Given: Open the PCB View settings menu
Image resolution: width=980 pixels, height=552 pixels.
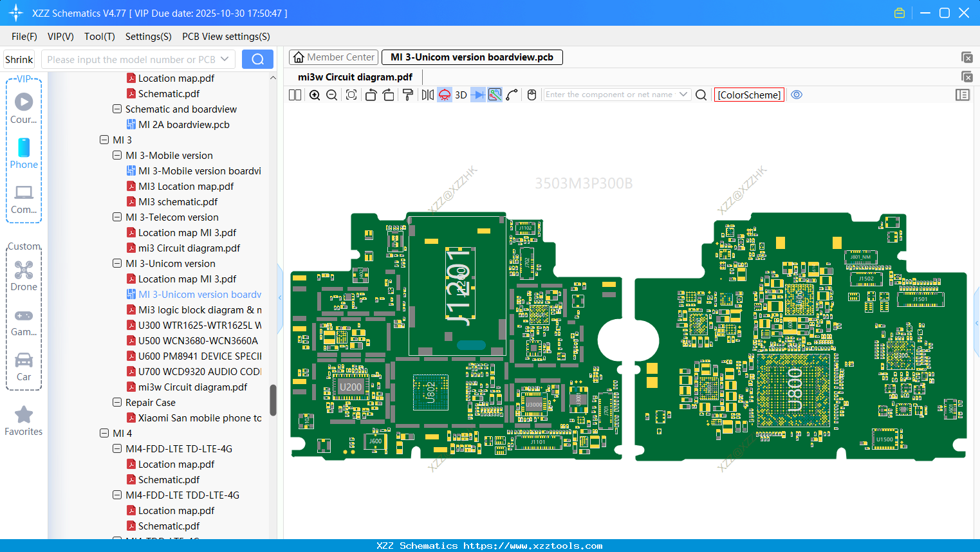Looking at the screenshot, I should point(225,37).
